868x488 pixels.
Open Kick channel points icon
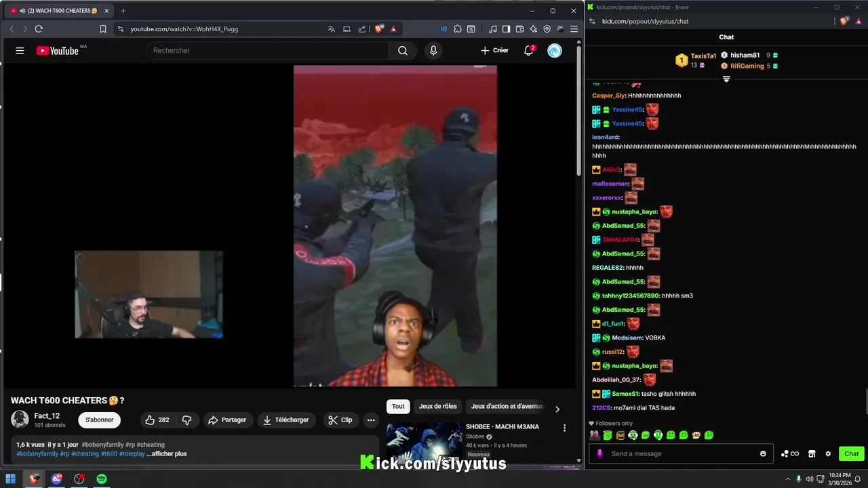tap(790, 454)
